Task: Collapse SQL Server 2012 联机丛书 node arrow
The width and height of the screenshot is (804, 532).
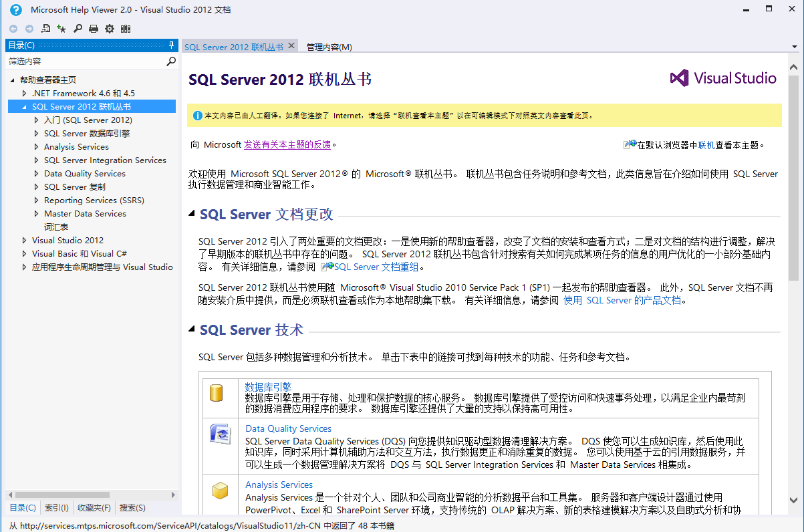Action: [25, 107]
